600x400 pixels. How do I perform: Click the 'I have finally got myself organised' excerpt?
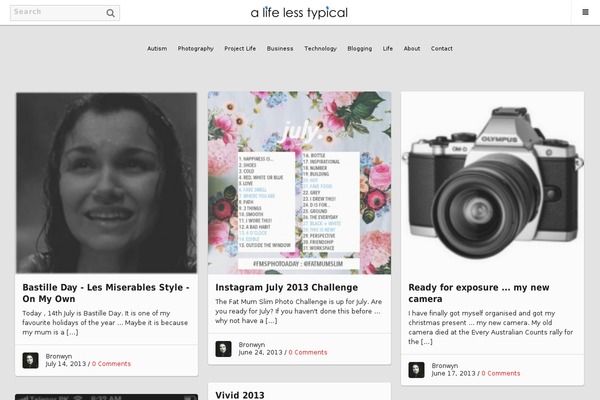point(491,328)
